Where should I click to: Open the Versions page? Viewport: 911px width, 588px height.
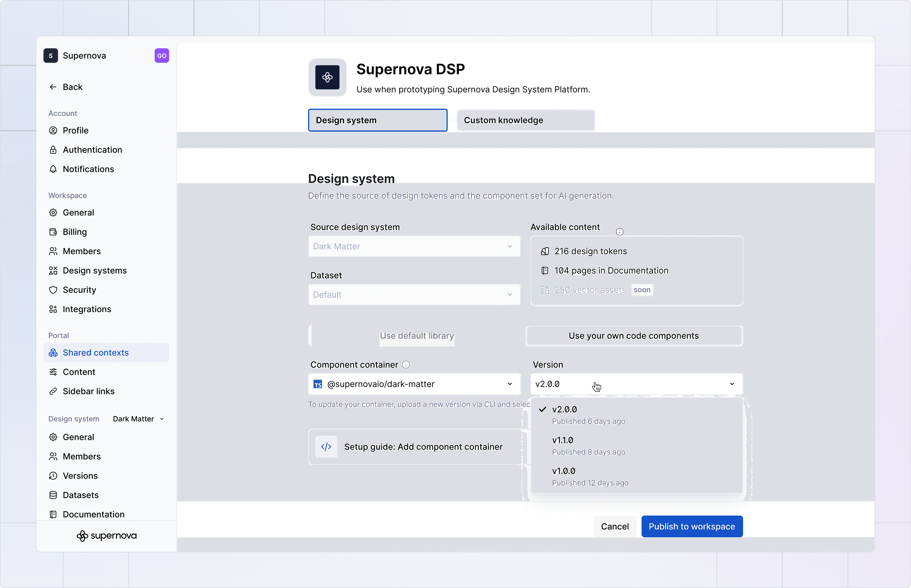(106, 476)
